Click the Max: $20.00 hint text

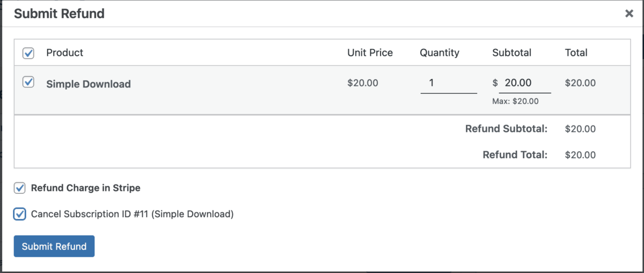[515, 101]
